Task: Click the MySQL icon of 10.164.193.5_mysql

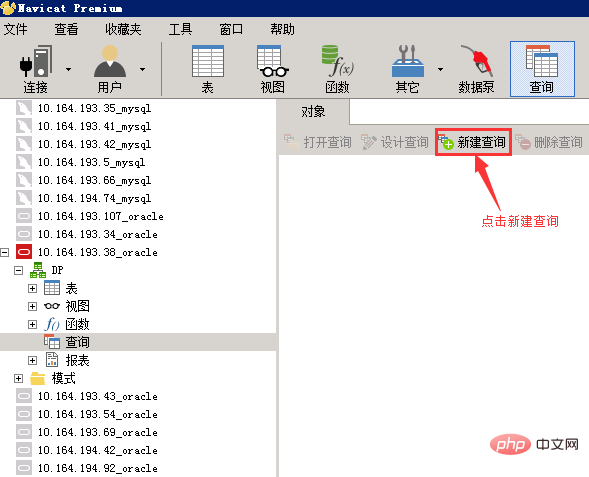Action: point(24,162)
